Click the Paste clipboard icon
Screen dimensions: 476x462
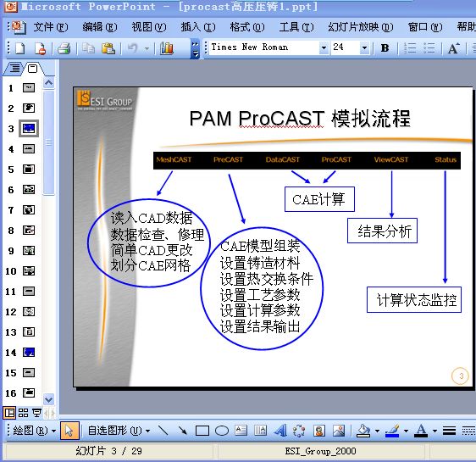108,48
